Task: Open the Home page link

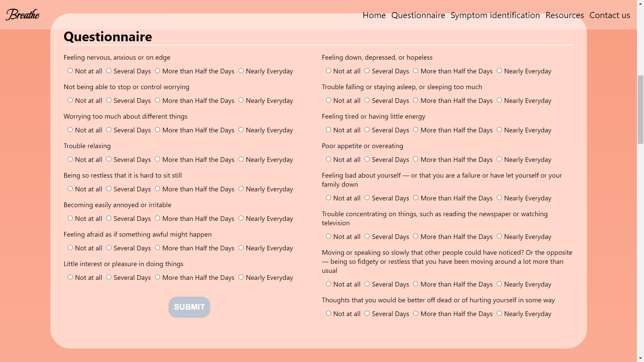Action: 374,15
